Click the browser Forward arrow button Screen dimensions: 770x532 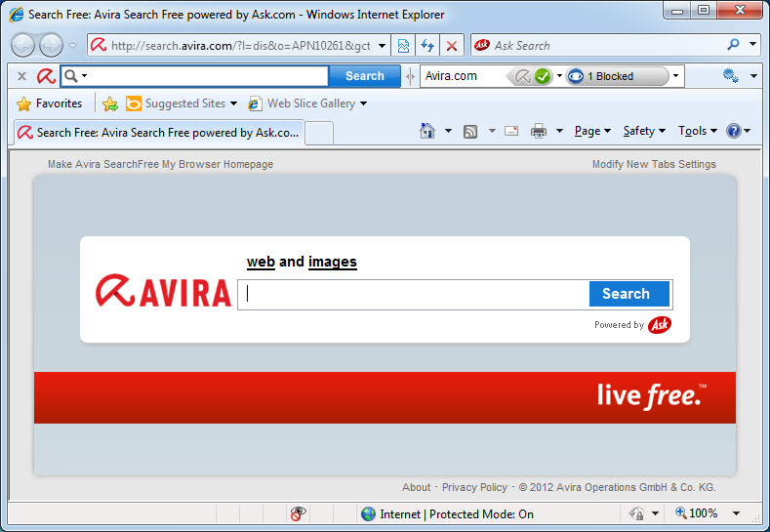(51, 46)
